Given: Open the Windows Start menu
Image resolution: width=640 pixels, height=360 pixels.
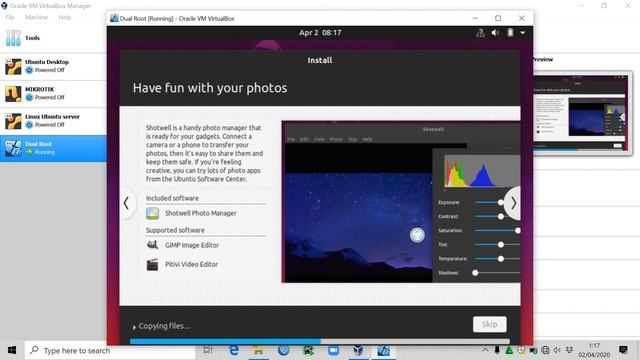Looking at the screenshot, I should click(12, 350).
